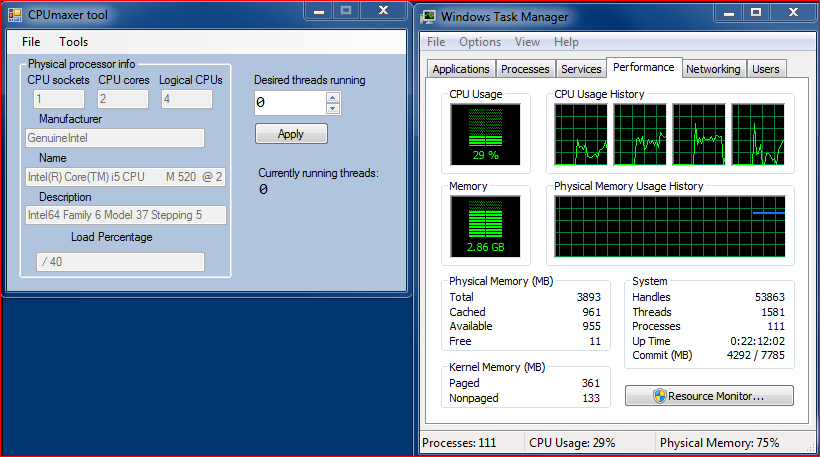Click the System Processes value 111
820x457 pixels.
click(x=776, y=326)
